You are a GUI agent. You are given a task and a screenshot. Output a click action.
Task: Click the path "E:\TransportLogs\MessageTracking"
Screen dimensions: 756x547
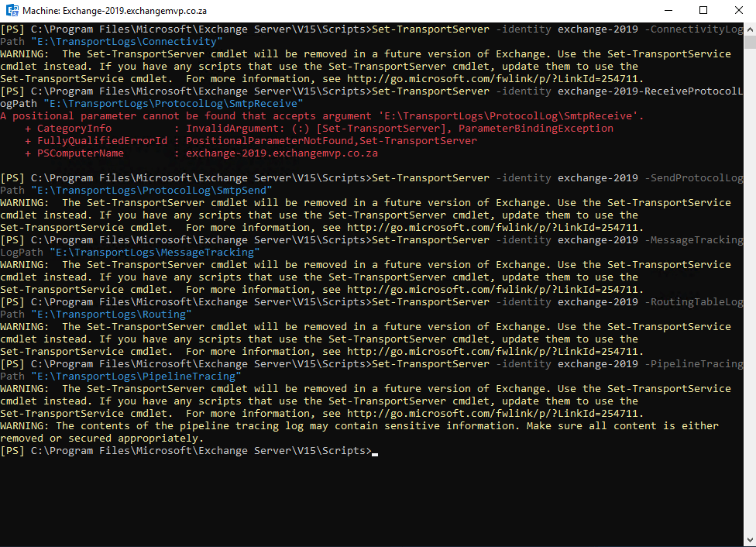pyautogui.click(x=155, y=253)
